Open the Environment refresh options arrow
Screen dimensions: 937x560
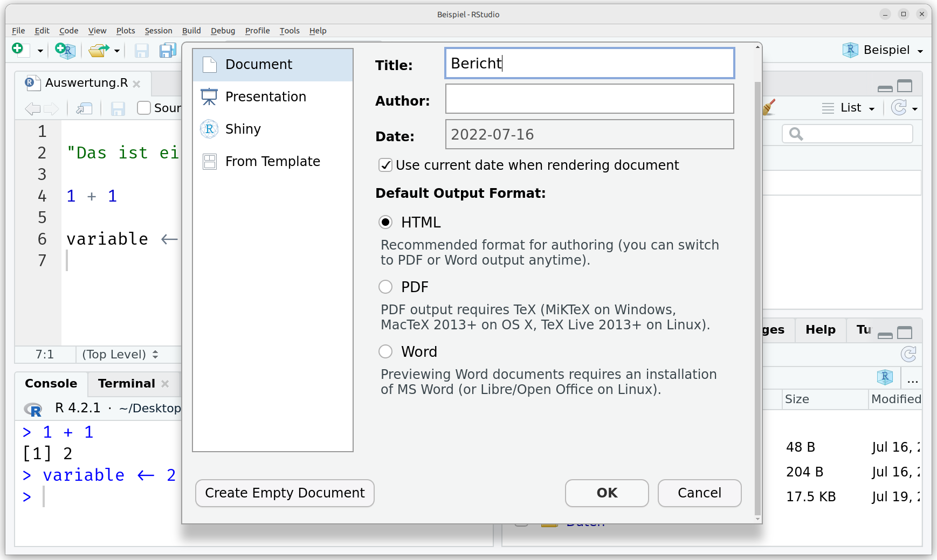coord(915,109)
